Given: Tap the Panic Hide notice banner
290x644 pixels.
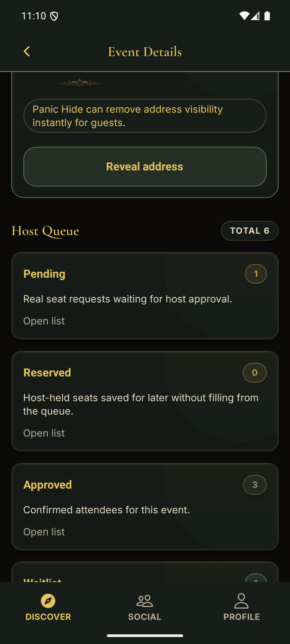Looking at the screenshot, I should (145, 116).
